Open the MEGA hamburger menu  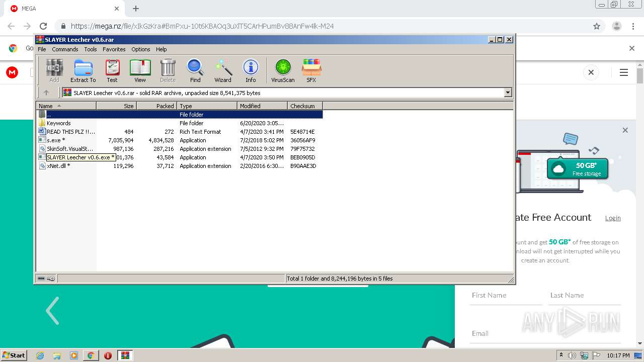click(624, 72)
